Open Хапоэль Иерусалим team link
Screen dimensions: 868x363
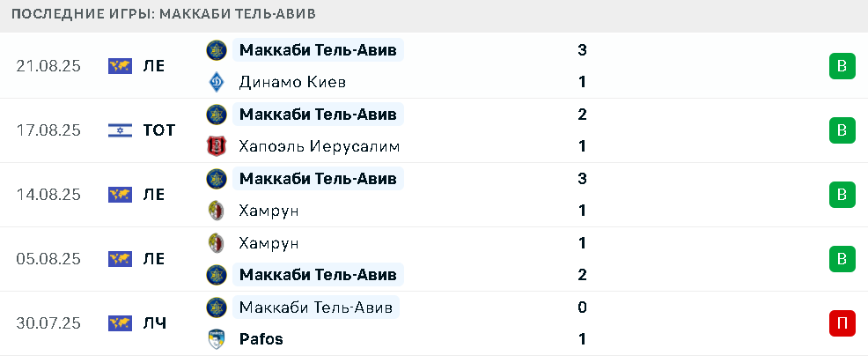pyautogui.click(x=320, y=146)
